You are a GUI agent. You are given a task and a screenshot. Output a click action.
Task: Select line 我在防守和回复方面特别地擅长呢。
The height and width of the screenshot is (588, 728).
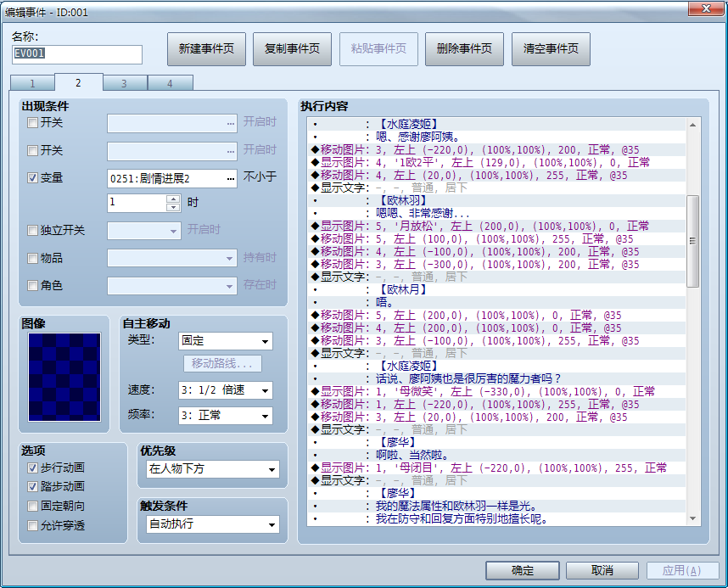[x=496, y=518]
